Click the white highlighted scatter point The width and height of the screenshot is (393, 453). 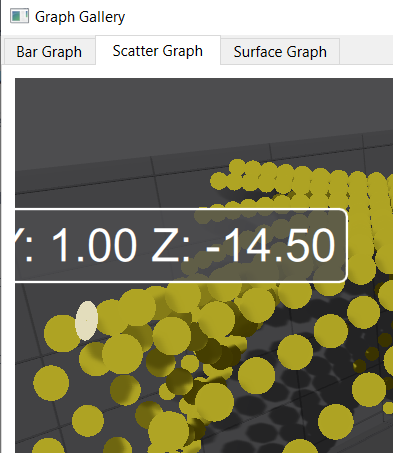click(x=86, y=320)
